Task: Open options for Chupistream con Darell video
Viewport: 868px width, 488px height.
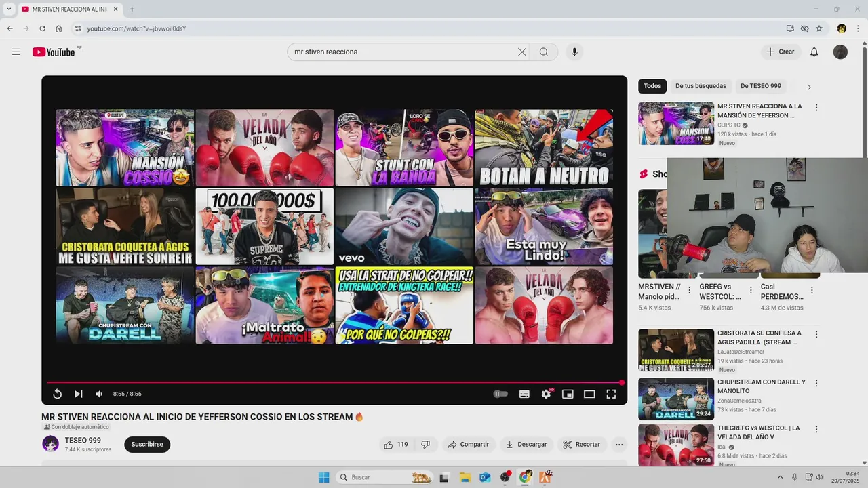Action: click(816, 384)
